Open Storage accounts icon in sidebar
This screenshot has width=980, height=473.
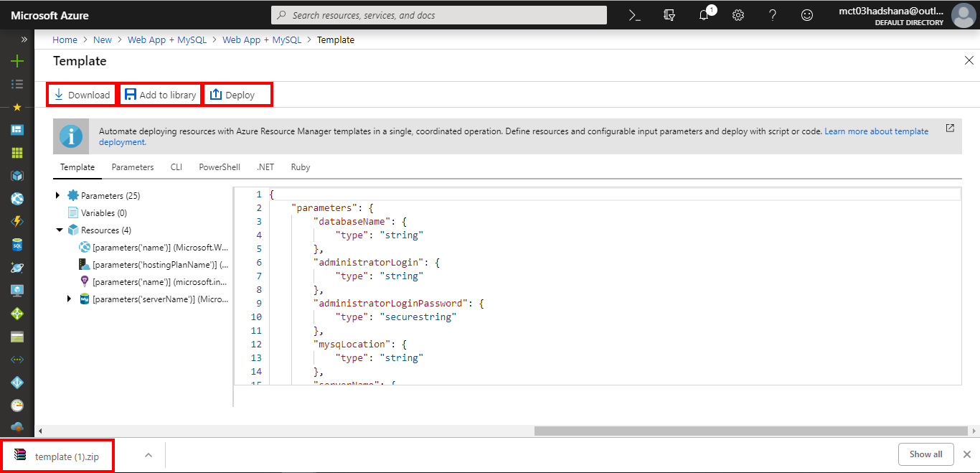point(17,337)
